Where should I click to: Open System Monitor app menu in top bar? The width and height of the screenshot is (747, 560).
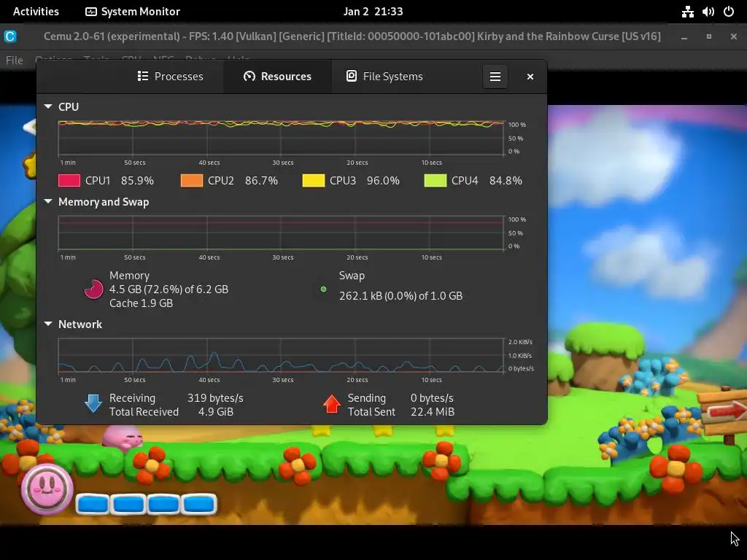point(133,12)
